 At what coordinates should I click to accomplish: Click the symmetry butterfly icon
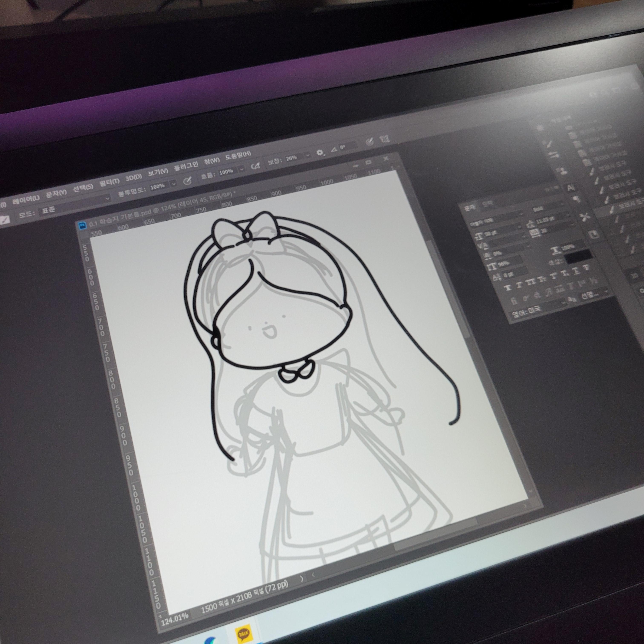point(385,139)
